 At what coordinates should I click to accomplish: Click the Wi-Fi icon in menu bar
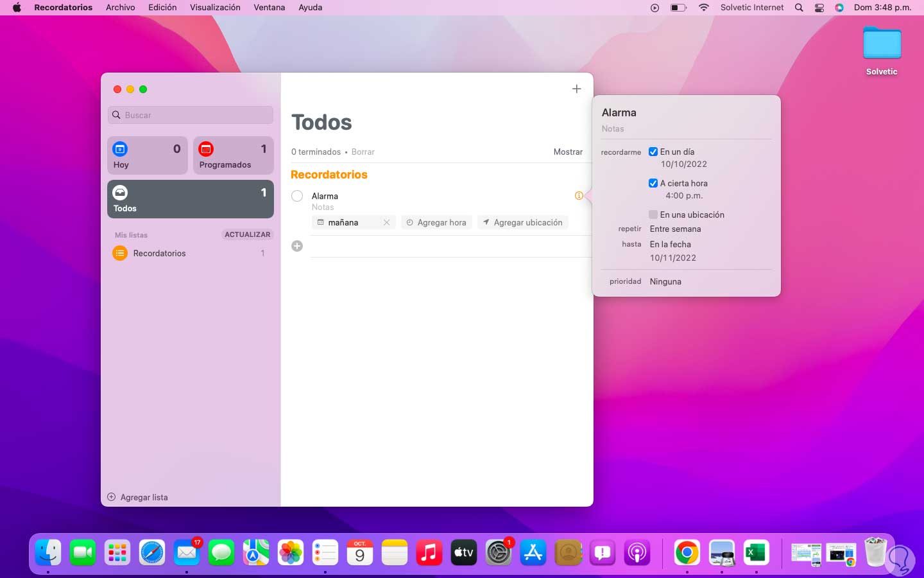pos(704,8)
